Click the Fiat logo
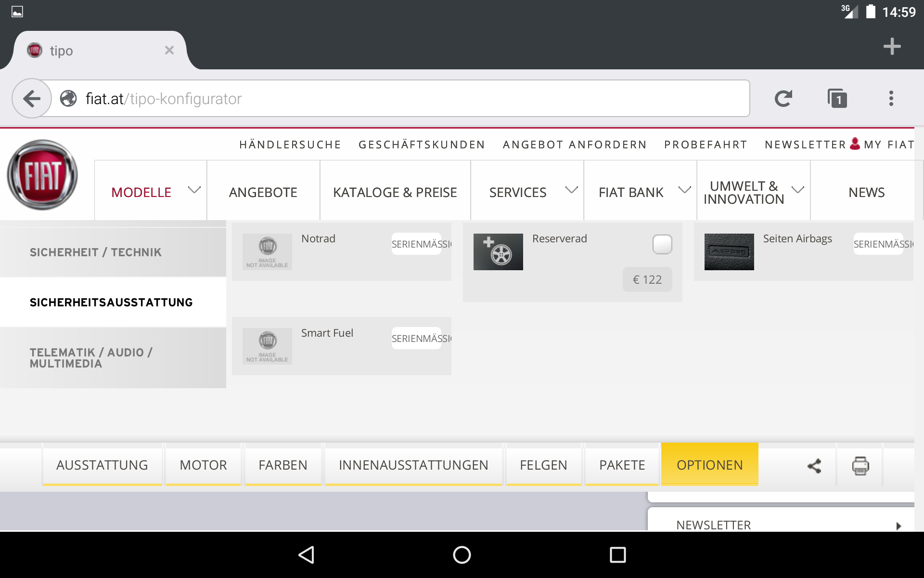The image size is (924, 578). tap(42, 175)
